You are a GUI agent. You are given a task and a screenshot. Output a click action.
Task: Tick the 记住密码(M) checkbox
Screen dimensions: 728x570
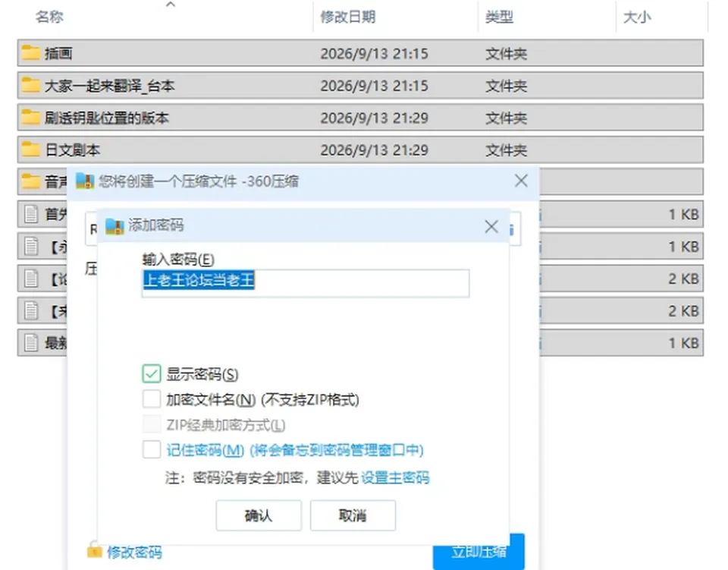coord(152,449)
